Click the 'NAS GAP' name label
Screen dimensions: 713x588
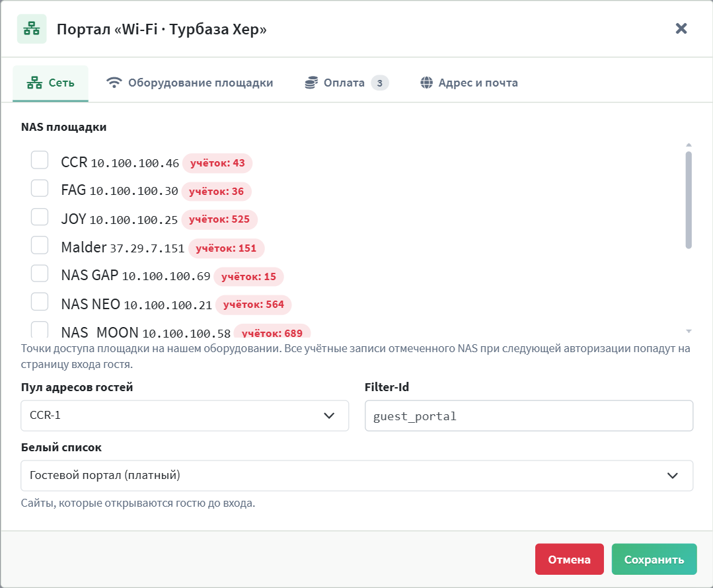pos(90,276)
